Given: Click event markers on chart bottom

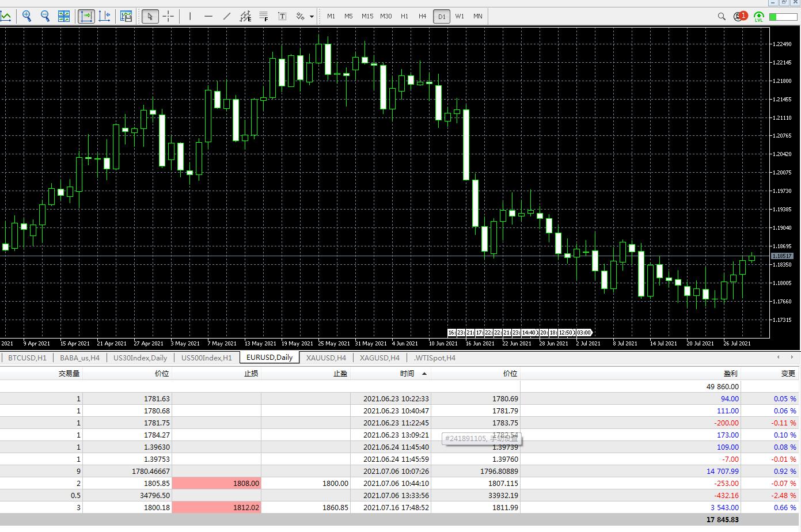Looking at the screenshot, I should (520, 332).
